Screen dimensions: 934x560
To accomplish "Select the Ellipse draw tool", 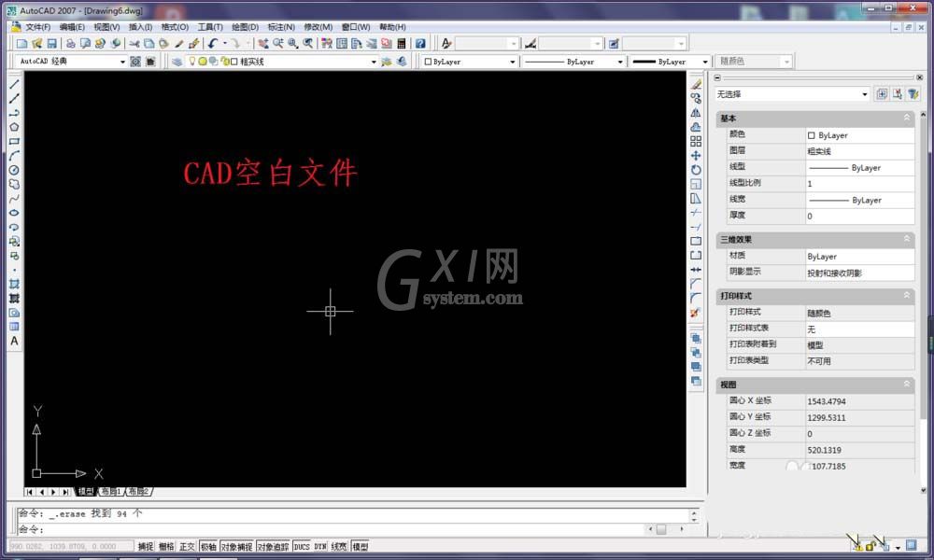I will tap(14, 213).
